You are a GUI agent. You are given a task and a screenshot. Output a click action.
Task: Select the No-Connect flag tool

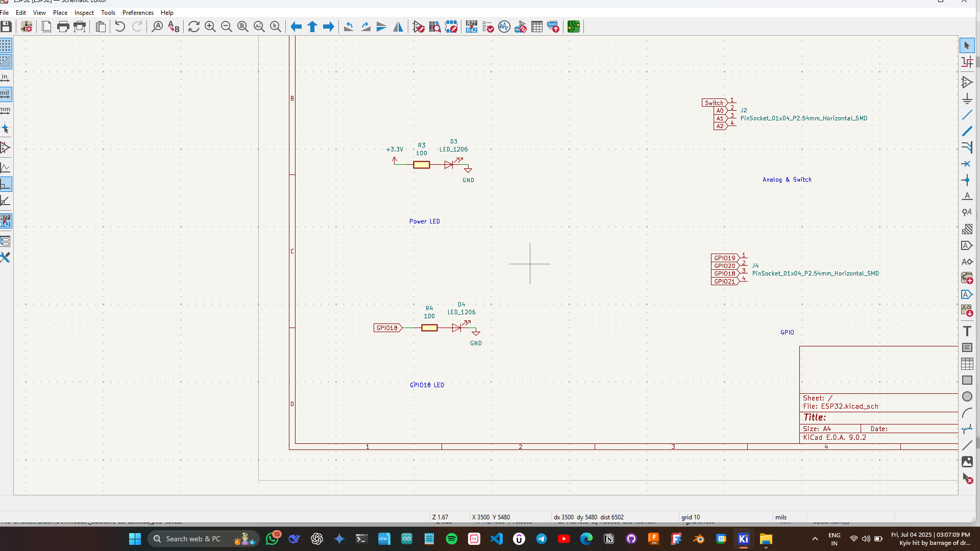967,164
